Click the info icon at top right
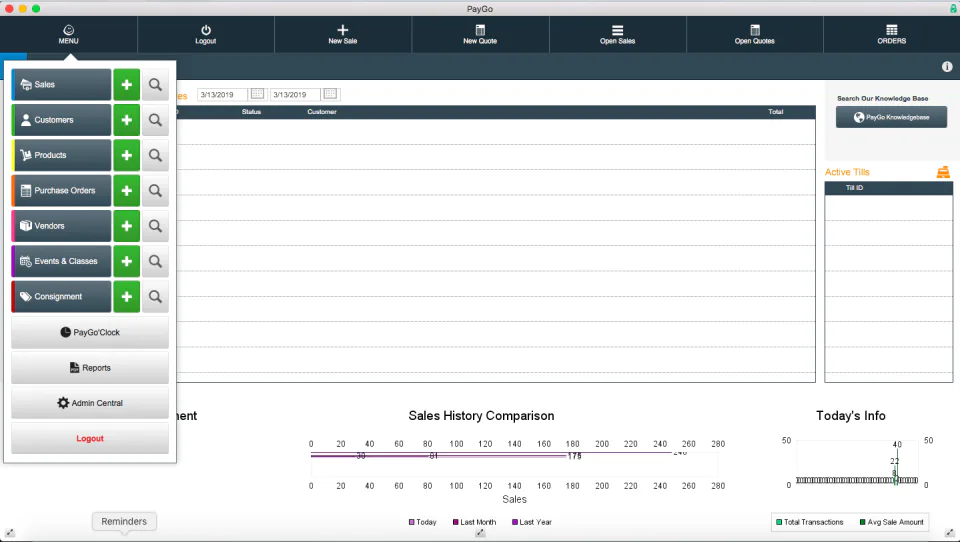Screen dimensions: 960x542 (x=947, y=67)
